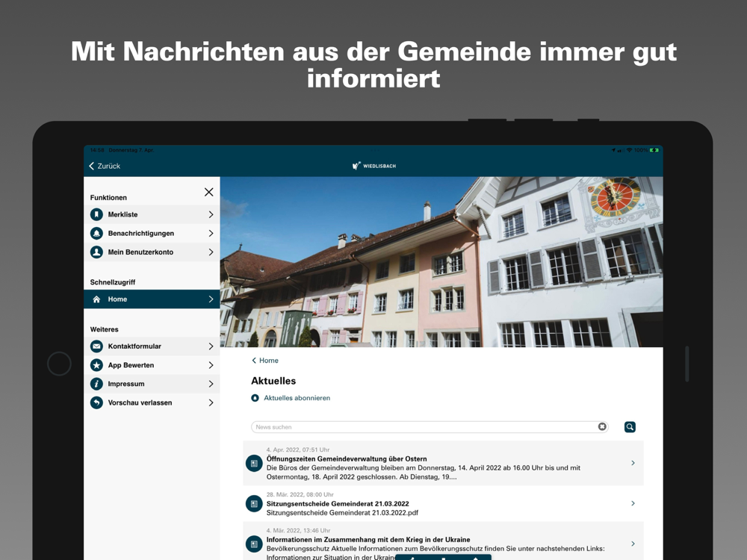
Task: Open chevron of Öffnungszeiten über Ostern row
Action: 633,463
